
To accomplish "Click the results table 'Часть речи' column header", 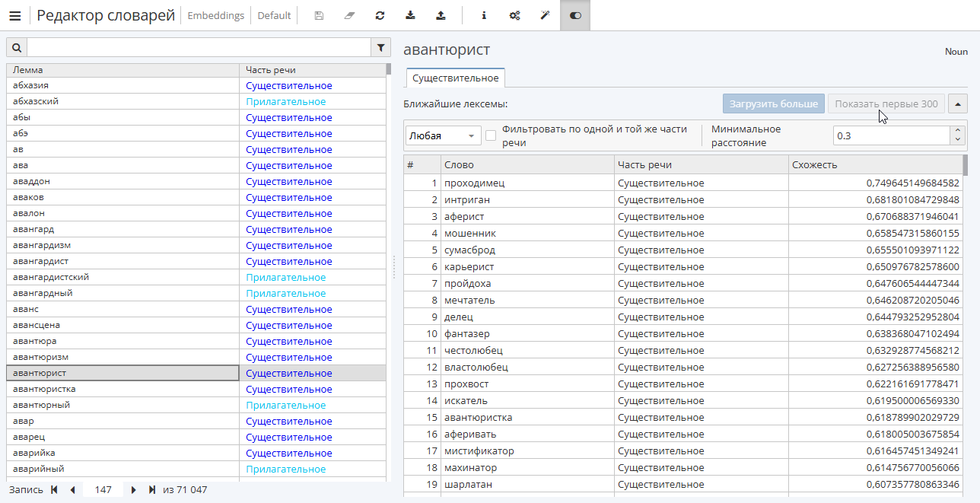I will point(702,165).
